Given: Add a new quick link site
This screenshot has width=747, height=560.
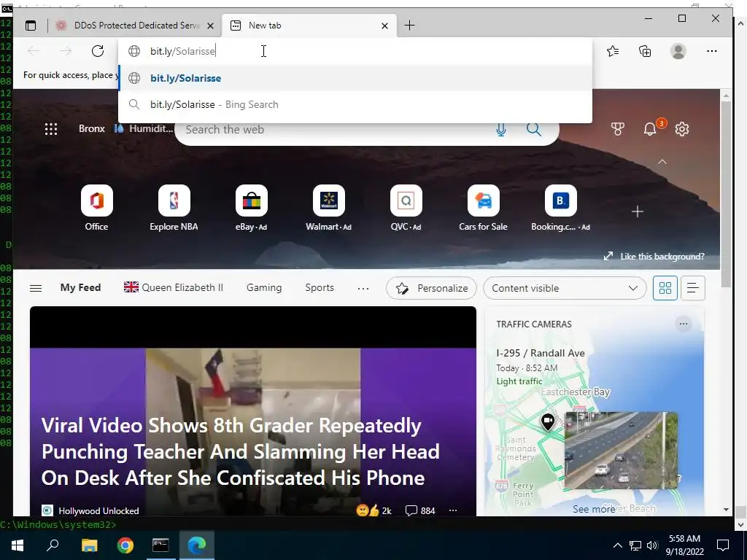Looking at the screenshot, I should [638, 211].
